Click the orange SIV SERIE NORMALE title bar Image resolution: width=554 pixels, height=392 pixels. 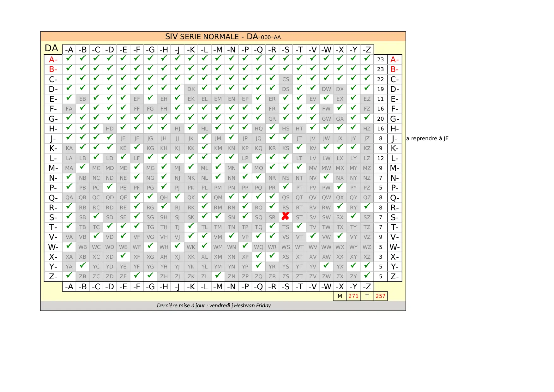223,37
